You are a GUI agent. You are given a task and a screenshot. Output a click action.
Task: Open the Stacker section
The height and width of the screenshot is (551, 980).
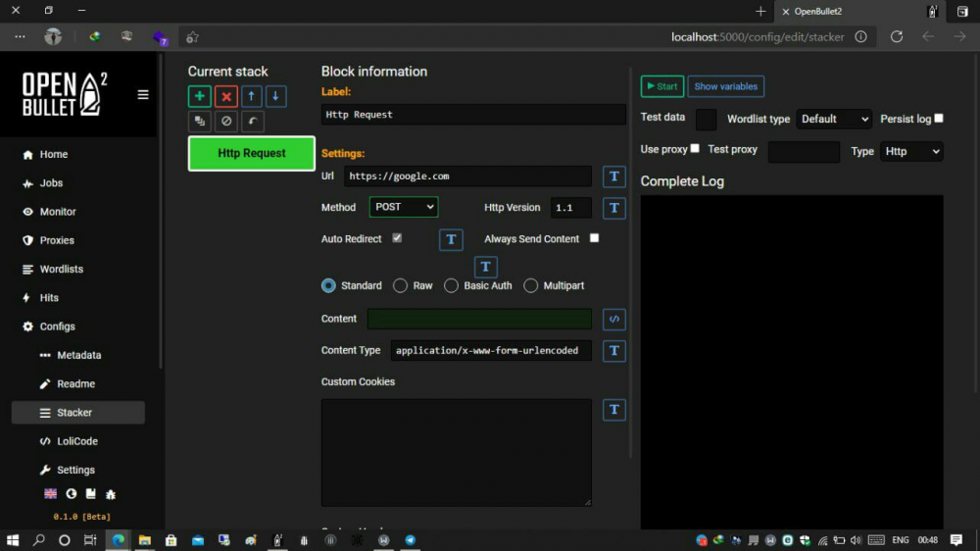pyautogui.click(x=78, y=413)
